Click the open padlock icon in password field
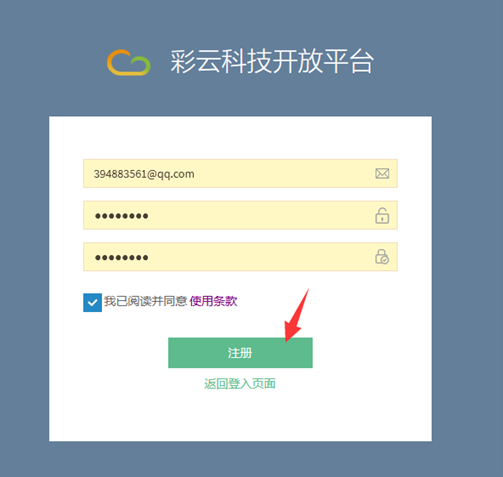Image resolution: width=503 pixels, height=477 pixels. (x=382, y=215)
